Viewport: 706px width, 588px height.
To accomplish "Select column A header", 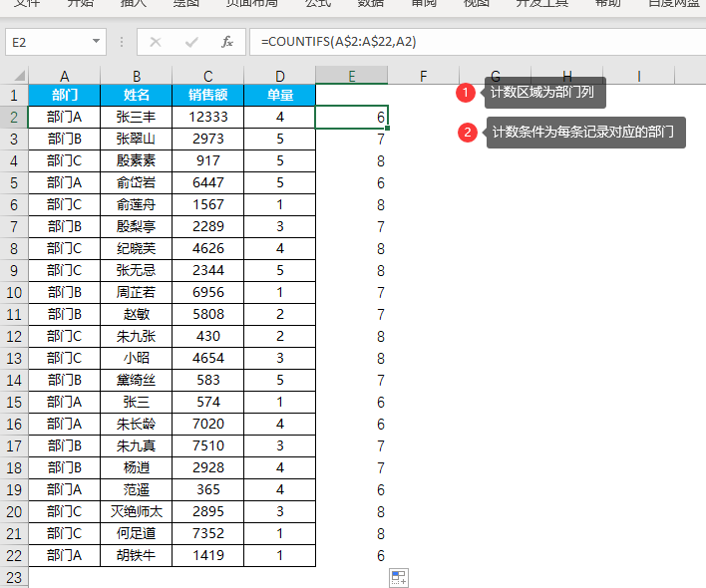I will click(x=64, y=76).
